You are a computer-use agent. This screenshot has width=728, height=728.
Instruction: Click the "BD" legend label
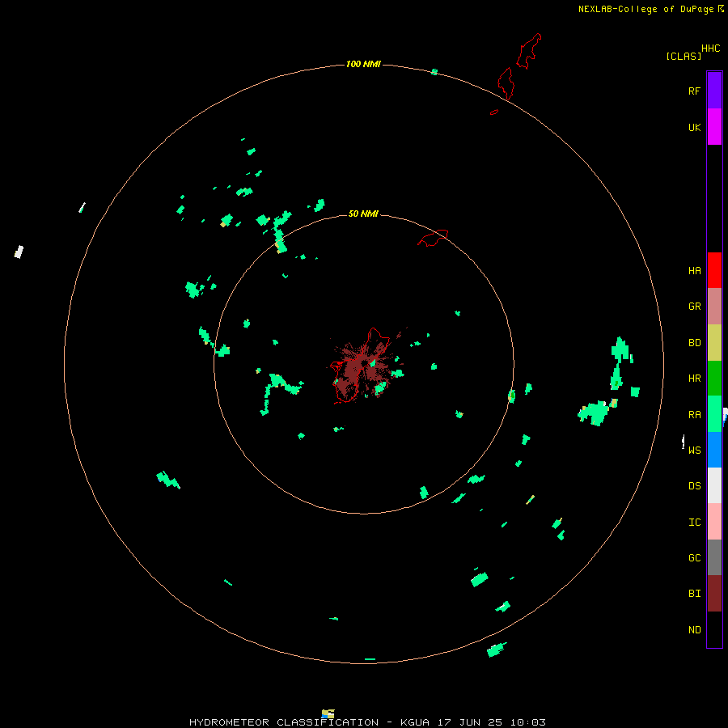(x=694, y=343)
